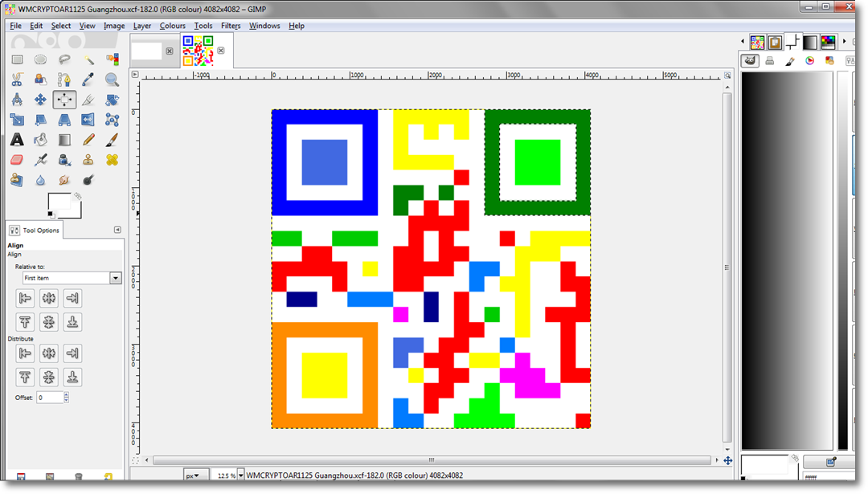Choose the Rotate tool
Image resolution: width=868 pixels, height=494 pixels.
(x=112, y=100)
